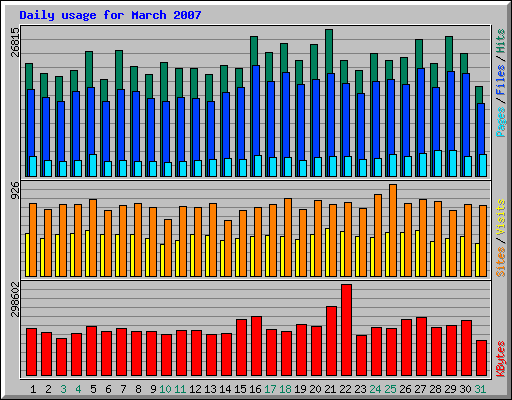Select green weekend day label 25
This screenshot has height=400, width=512.
(x=390, y=389)
